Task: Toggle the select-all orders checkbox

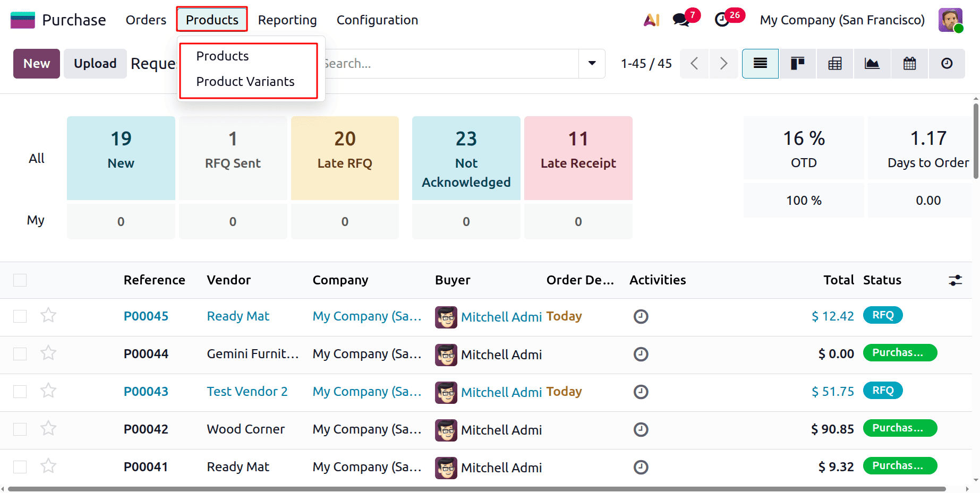Action: tap(20, 280)
